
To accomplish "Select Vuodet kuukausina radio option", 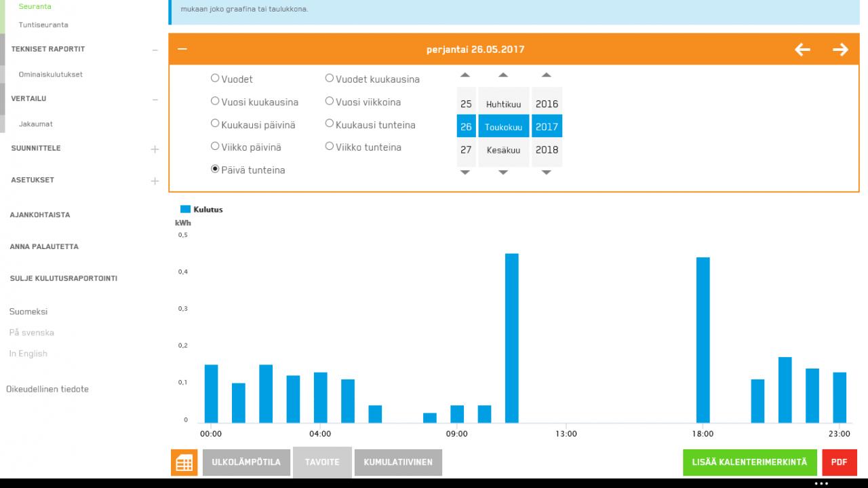I will click(330, 78).
